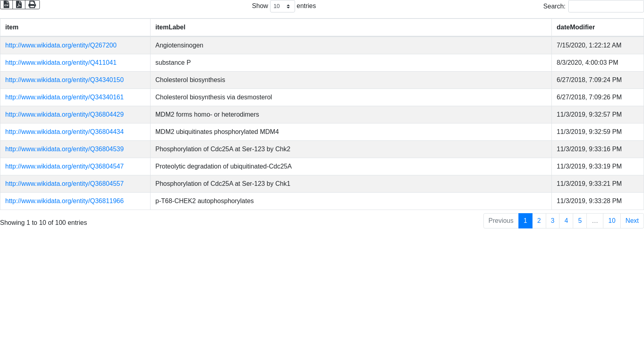Jump to pagination page 10
Screen dimensions: 644x362
pos(612,221)
